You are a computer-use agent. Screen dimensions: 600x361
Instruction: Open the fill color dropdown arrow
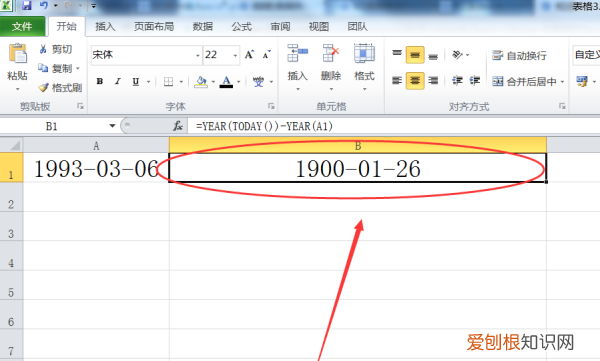coord(213,82)
